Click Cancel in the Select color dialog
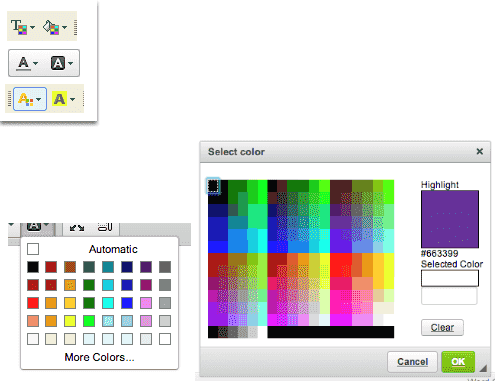The image size is (504, 385). coord(412,362)
